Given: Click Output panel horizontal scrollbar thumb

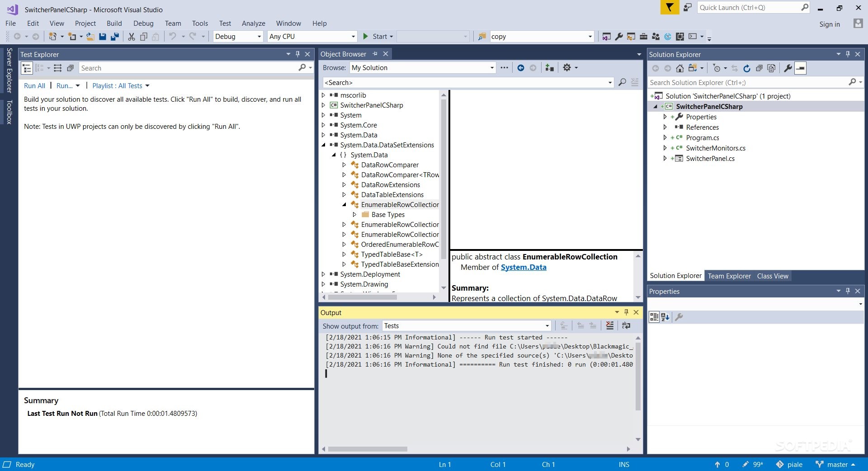Looking at the screenshot, I should point(368,449).
